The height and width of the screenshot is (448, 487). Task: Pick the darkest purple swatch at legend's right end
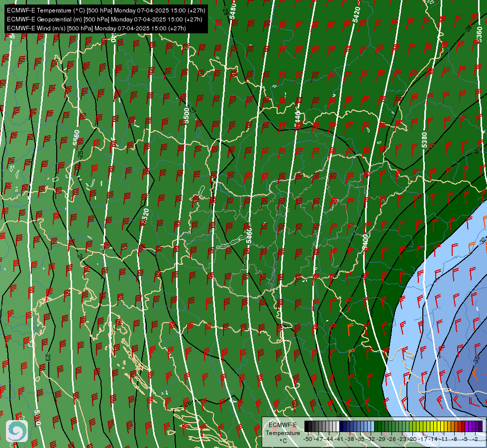click(481, 426)
